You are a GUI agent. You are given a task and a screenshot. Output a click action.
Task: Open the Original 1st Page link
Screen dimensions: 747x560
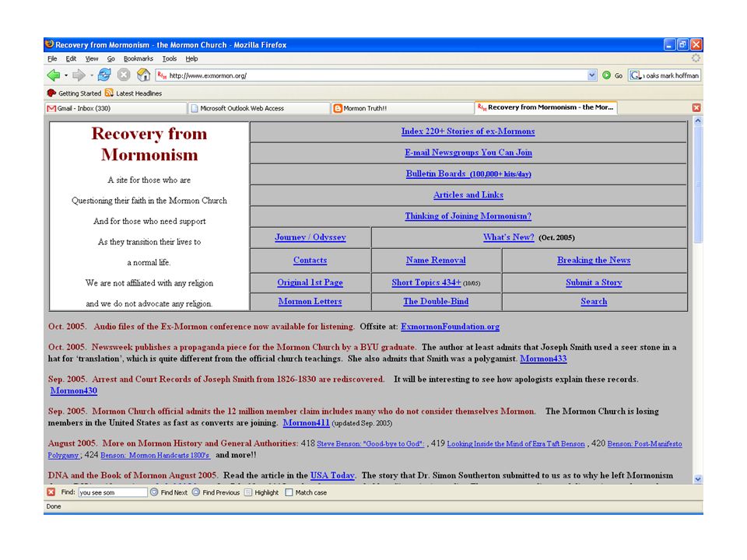click(310, 282)
